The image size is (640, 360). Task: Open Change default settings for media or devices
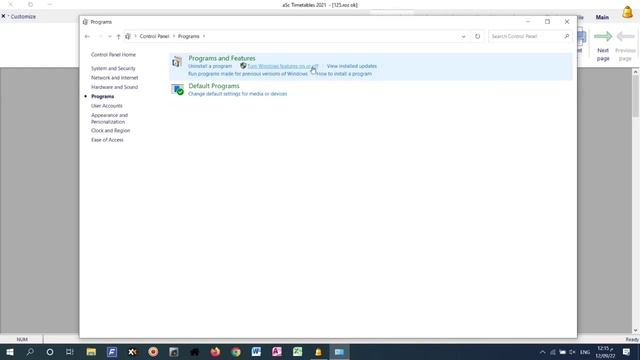[x=238, y=94]
